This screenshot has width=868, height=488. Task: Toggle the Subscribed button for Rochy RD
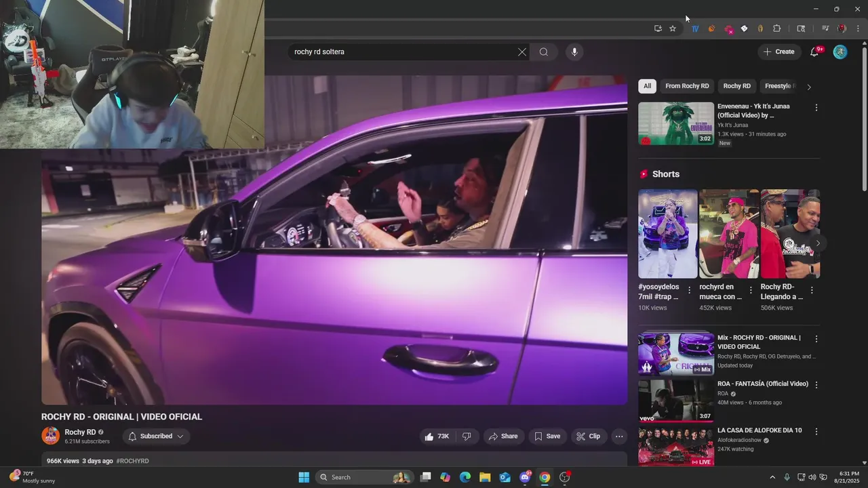[x=156, y=436]
